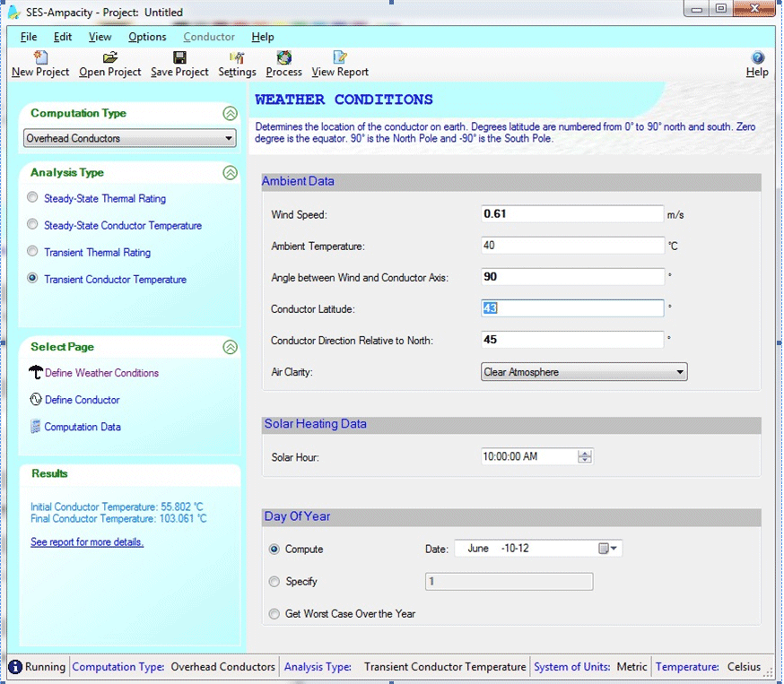Click the View Report icon
Viewport: 784px width, 684px height.
pos(340,57)
